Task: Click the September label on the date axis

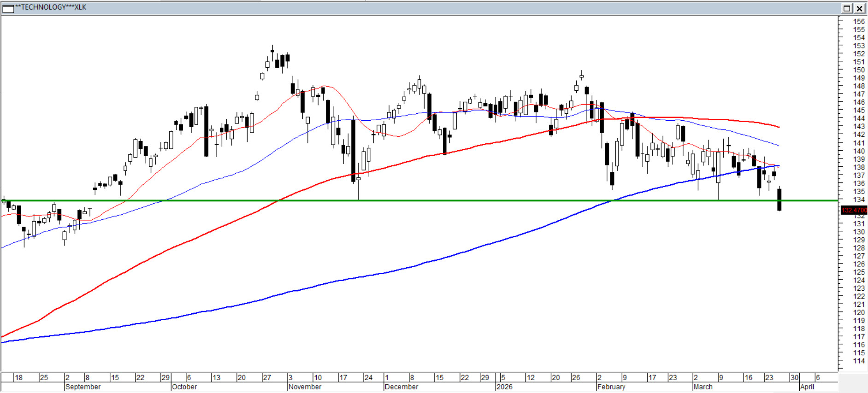Action: coord(83,387)
